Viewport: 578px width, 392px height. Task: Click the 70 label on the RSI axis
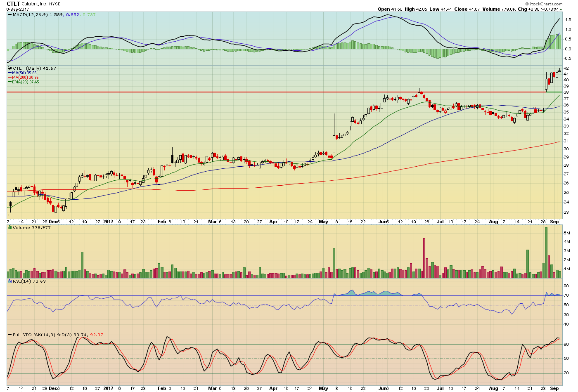point(566,295)
